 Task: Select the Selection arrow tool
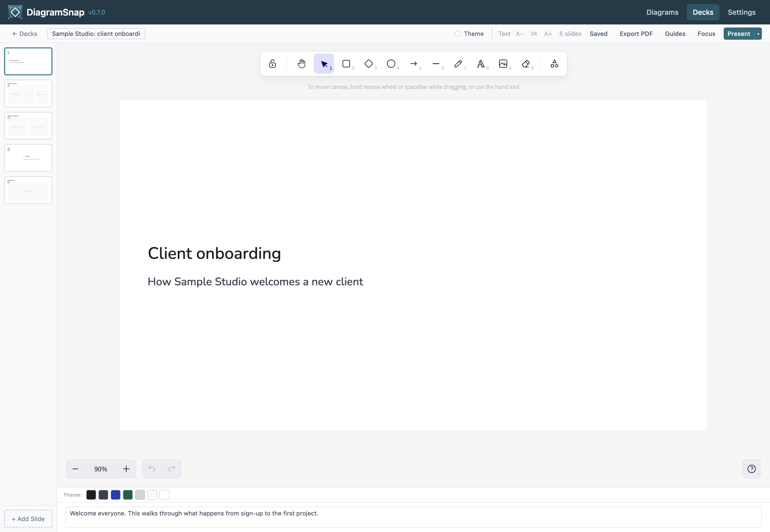324,64
